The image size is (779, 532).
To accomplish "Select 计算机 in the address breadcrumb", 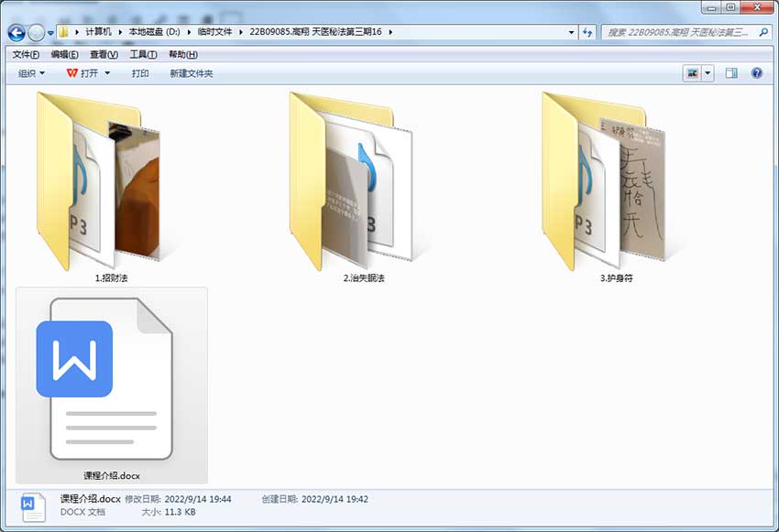I will (x=98, y=32).
